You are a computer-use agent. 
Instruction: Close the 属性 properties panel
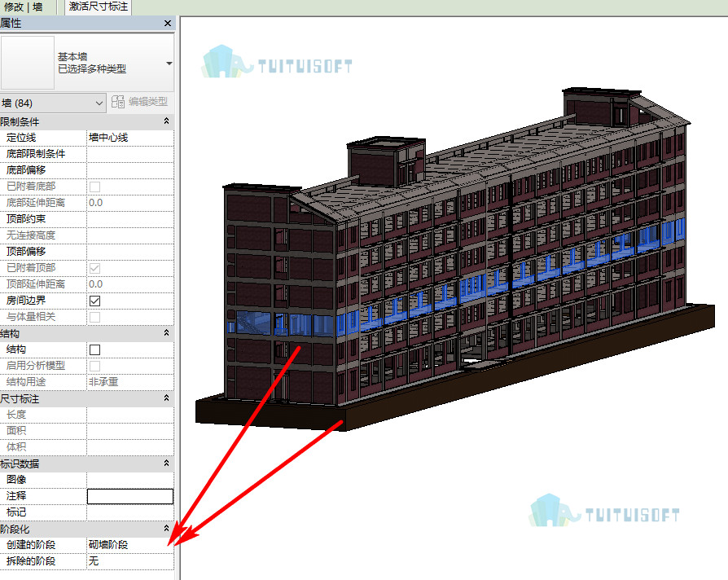(x=168, y=24)
